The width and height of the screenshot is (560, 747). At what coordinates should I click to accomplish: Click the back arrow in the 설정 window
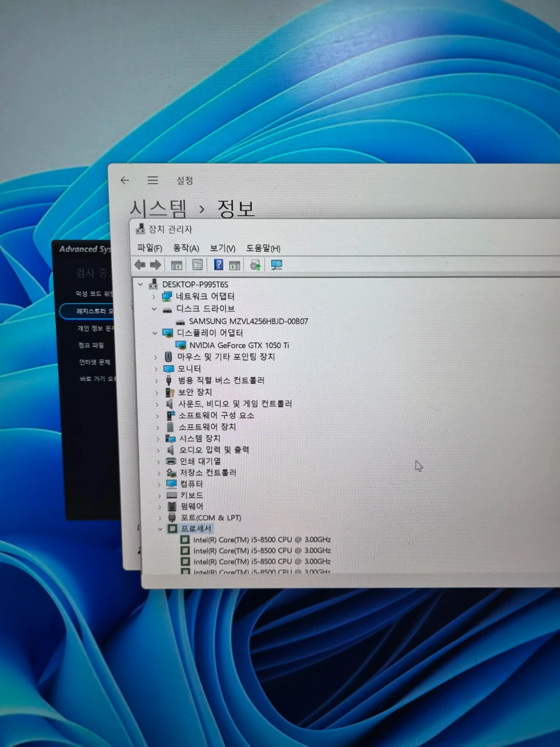point(124,180)
